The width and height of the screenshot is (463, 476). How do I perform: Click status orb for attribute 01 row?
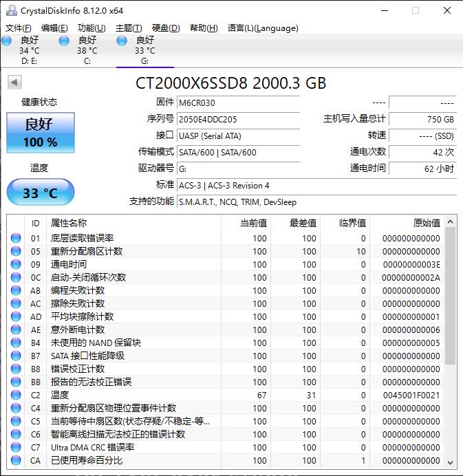[16, 238]
